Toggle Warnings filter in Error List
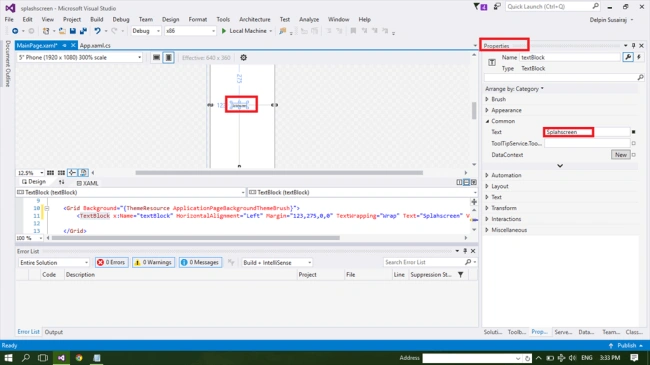Screen dimensions: 650x365 153,262
